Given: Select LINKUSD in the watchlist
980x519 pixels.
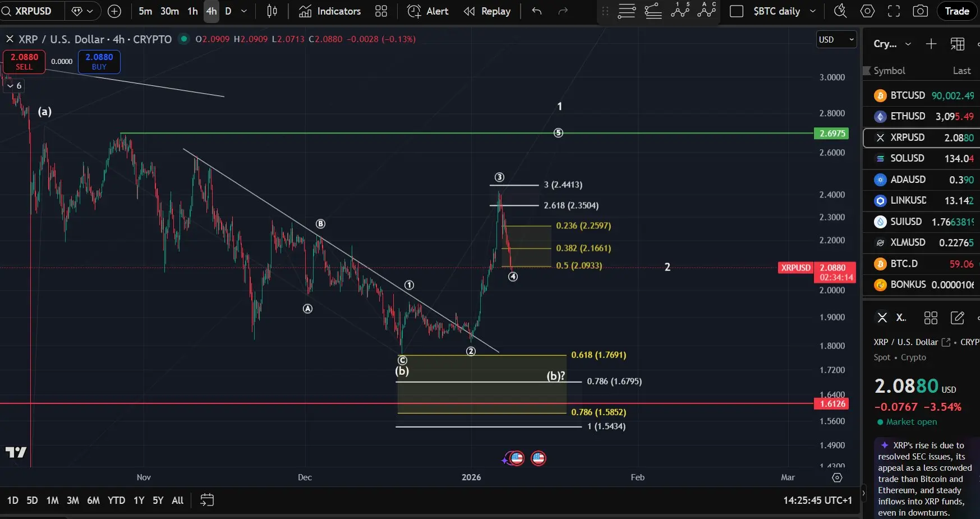Looking at the screenshot, I should [922, 200].
